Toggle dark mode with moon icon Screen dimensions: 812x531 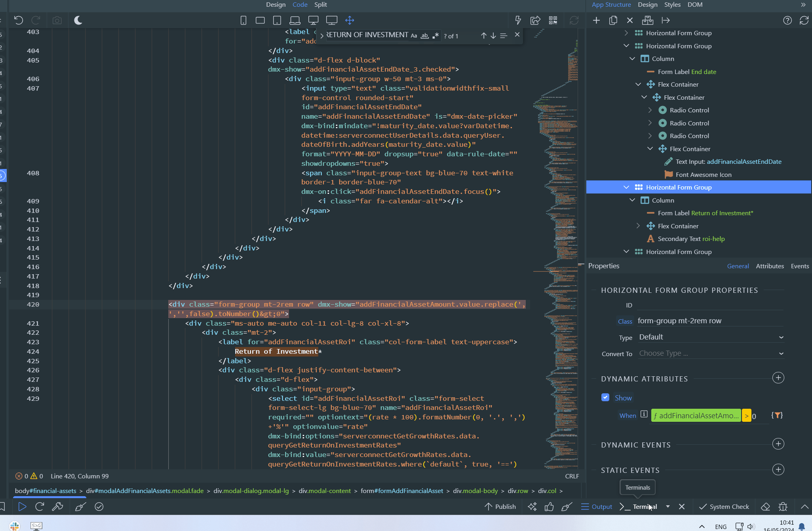coord(78,20)
